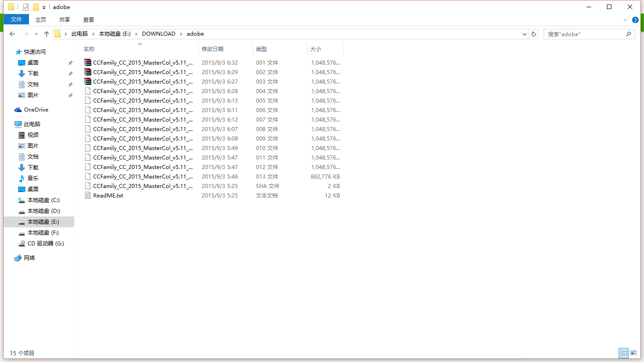Image resolution: width=644 pixels, height=362 pixels.
Task: Click the search magnifier icon
Action: (628, 34)
